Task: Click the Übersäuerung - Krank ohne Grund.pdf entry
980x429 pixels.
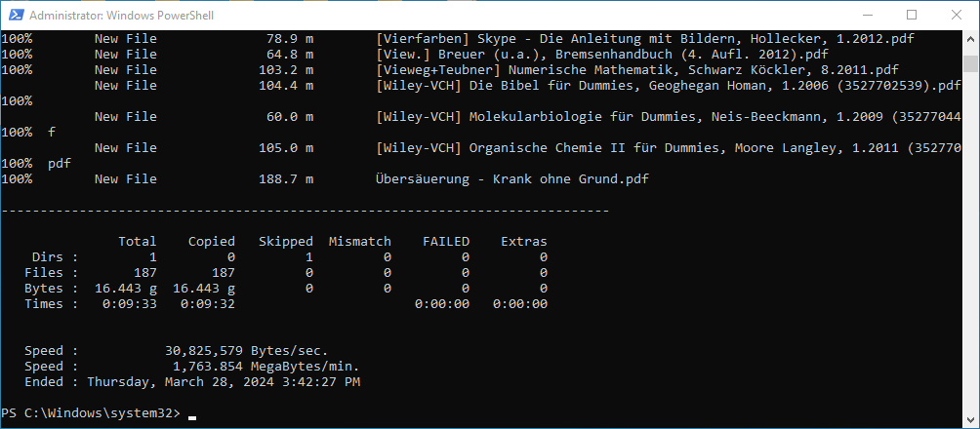Action: coord(511,179)
